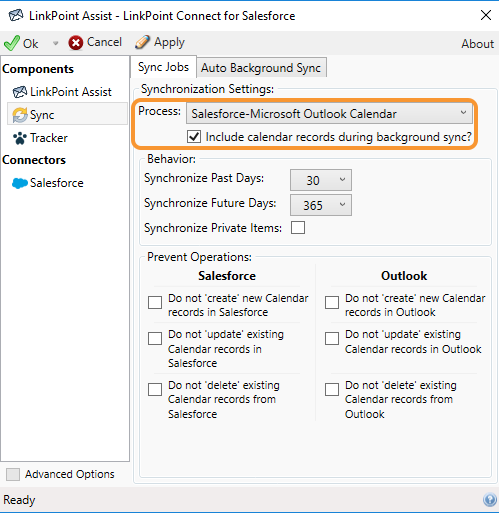This screenshot has width=499, height=513.
Task: Toggle include calendar records during background sync
Action: [x=194, y=137]
